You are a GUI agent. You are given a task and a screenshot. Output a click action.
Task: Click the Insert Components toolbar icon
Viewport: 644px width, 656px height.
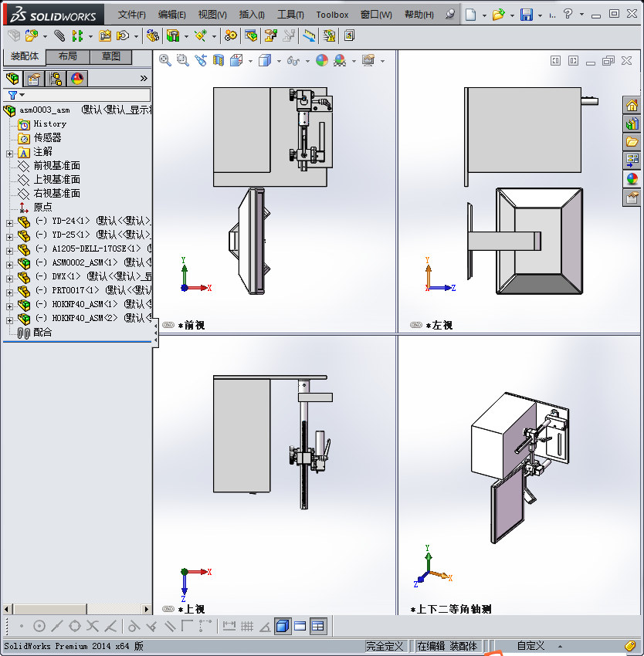tap(32, 36)
